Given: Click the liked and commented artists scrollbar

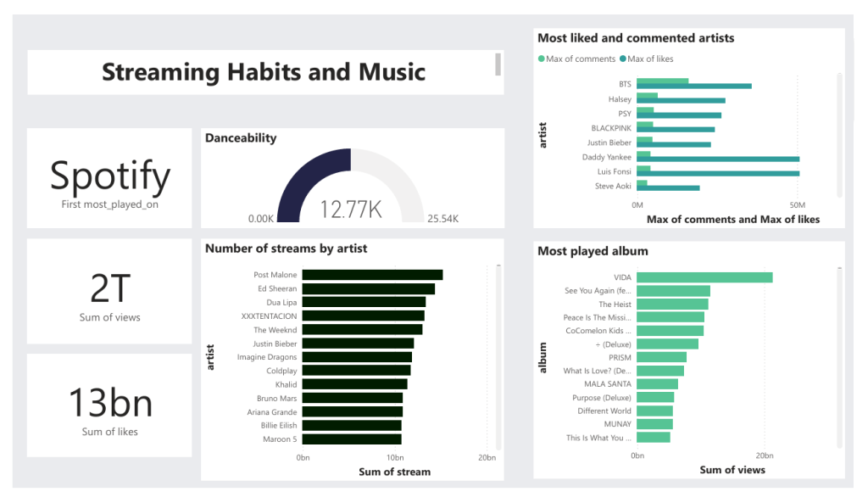Looking at the screenshot, I should (839, 136).
